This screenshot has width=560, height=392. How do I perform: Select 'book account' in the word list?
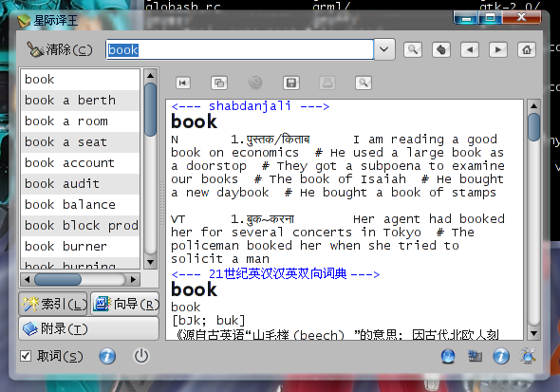click(80, 163)
